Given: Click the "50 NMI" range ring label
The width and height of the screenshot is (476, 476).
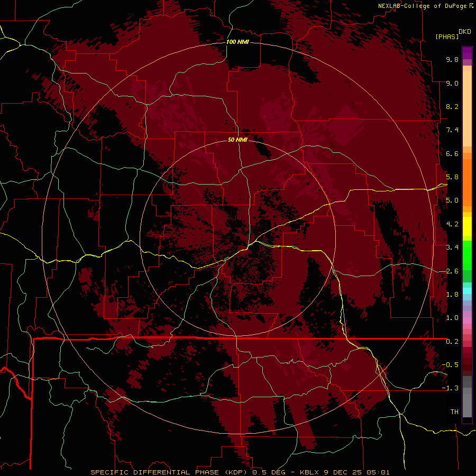Looking at the screenshot, I should point(237,140).
